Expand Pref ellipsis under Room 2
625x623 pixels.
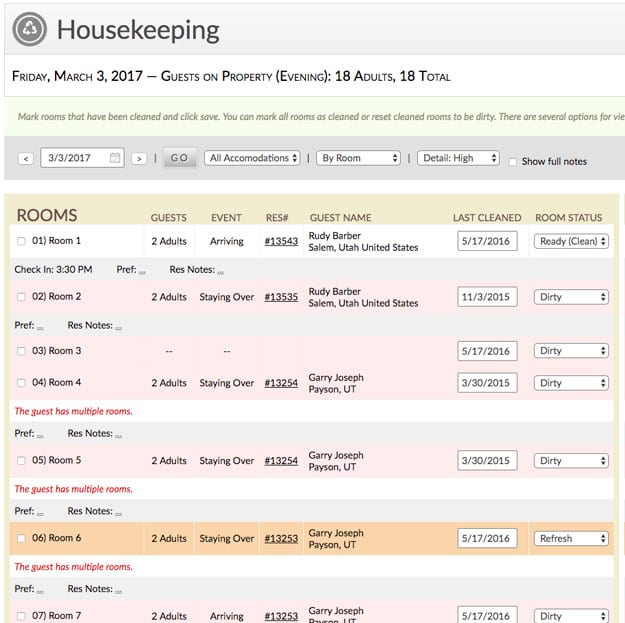40,328
